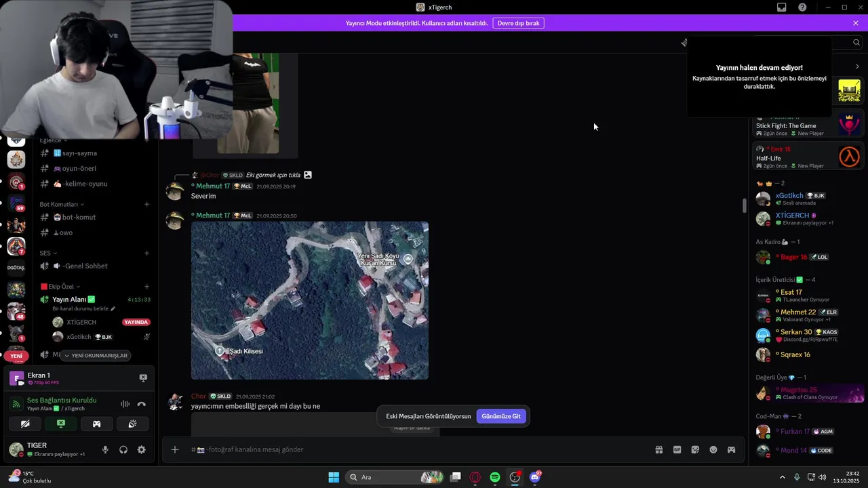The height and width of the screenshot is (488, 868).
Task: Start an activity with gamepad button
Action: (96, 424)
